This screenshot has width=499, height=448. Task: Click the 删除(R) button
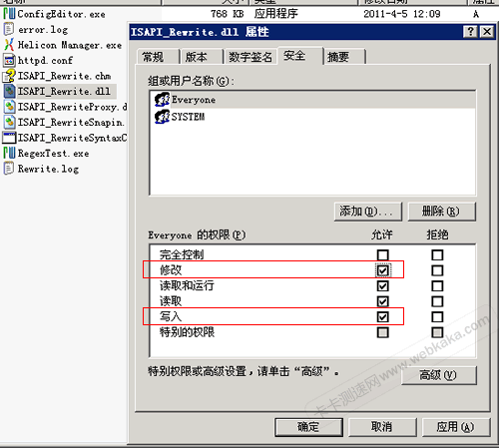point(442,212)
